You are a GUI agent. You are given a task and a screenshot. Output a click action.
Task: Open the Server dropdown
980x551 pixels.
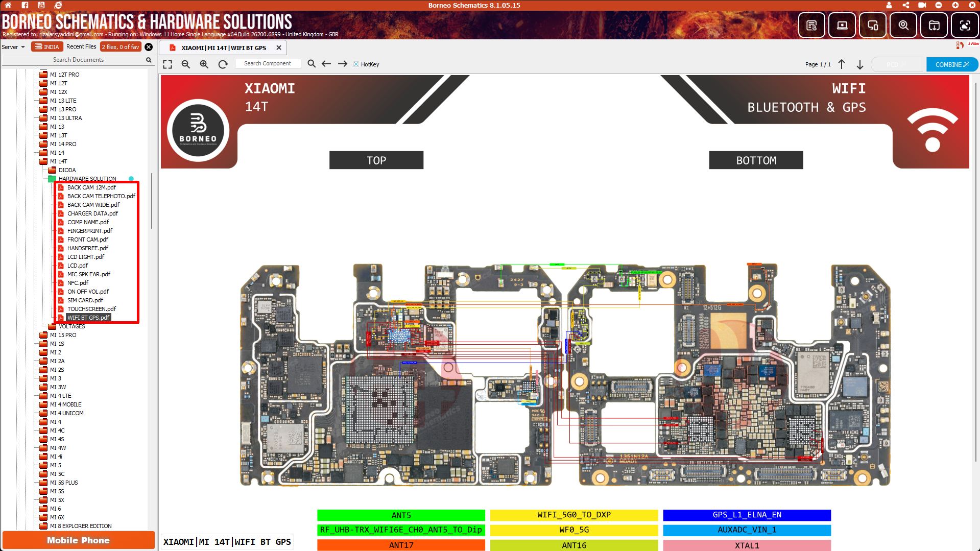[x=13, y=47]
